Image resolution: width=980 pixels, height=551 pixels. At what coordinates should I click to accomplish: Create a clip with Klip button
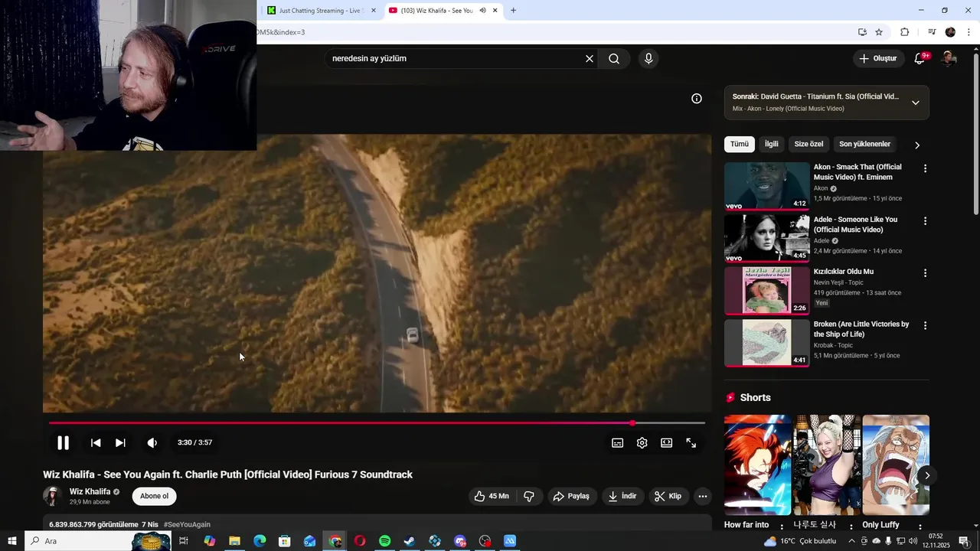click(x=668, y=496)
